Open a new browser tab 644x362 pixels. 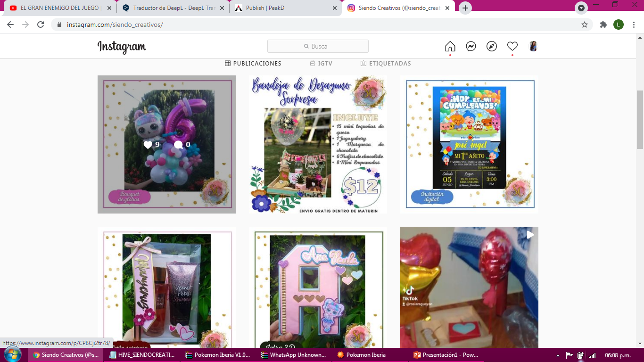tap(465, 8)
